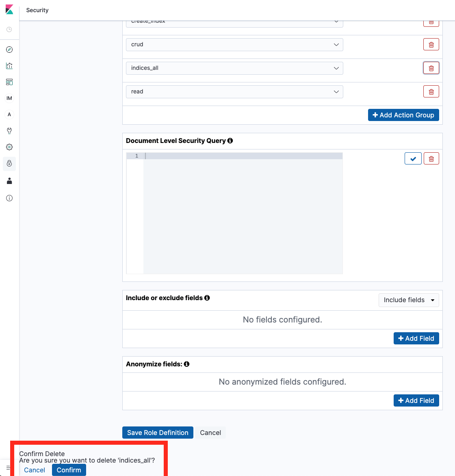The height and width of the screenshot is (476, 455).
Task: Open the Visualize app icon
Action: click(9, 65)
